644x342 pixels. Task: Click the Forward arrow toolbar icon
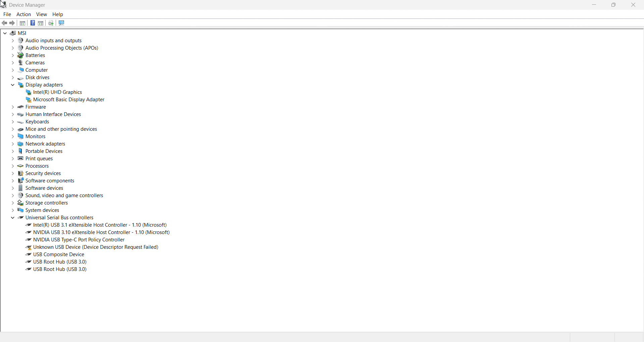[x=12, y=23]
